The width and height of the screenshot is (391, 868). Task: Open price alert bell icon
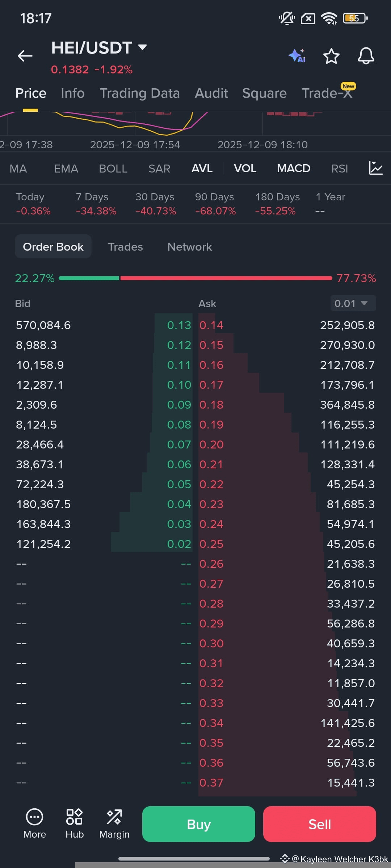tap(366, 56)
